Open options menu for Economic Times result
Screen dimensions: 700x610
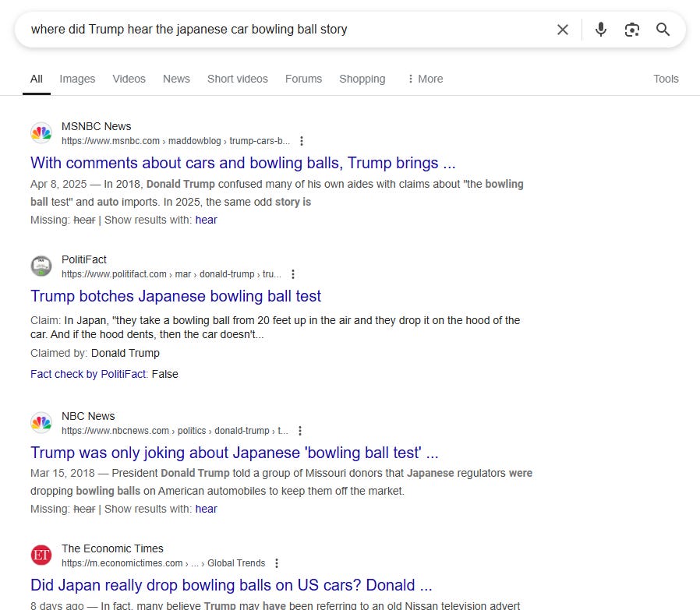tap(277, 563)
